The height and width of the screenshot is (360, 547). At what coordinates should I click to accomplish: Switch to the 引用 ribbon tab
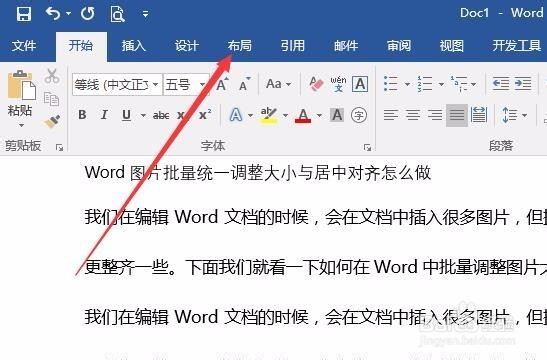[x=293, y=46]
